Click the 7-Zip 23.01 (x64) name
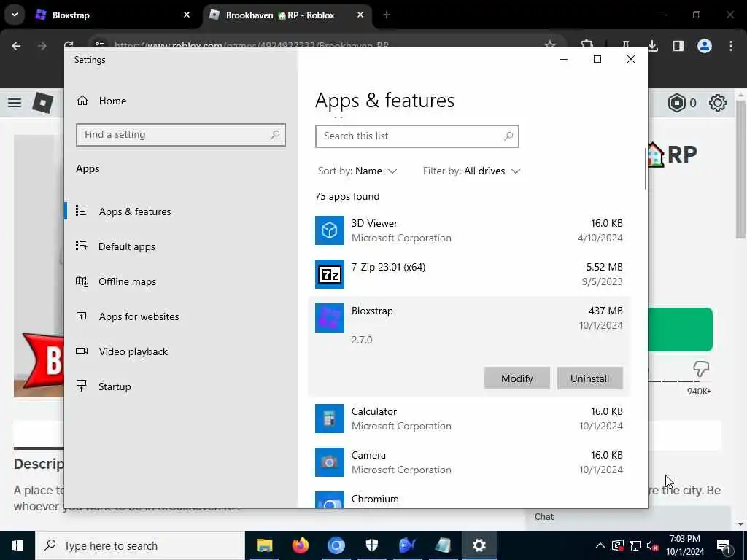 (388, 267)
